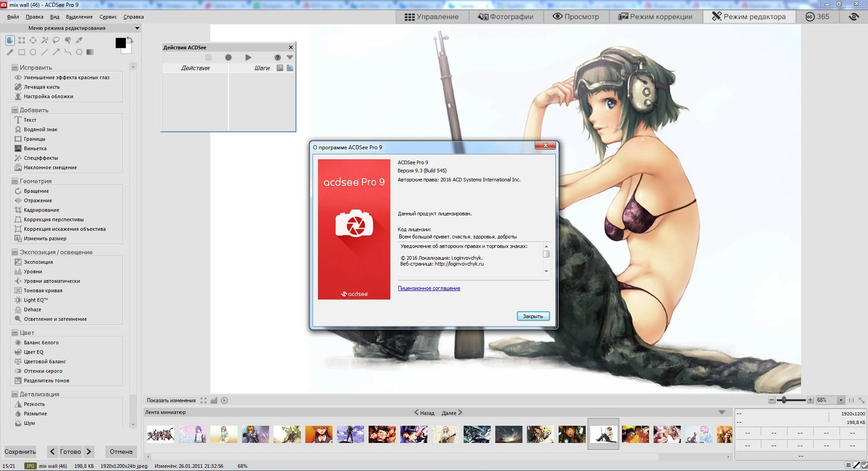
Task: Open the Выделение menu
Action: 79,17
